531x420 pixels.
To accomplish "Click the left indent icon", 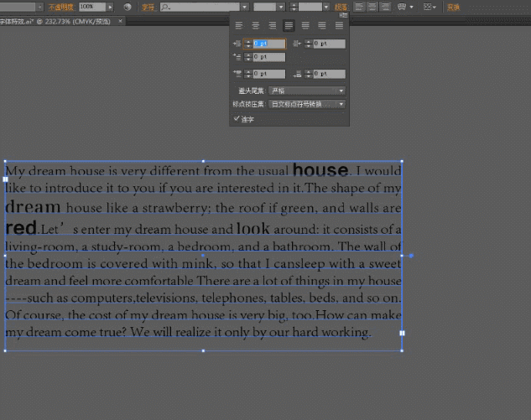I will tap(237, 44).
